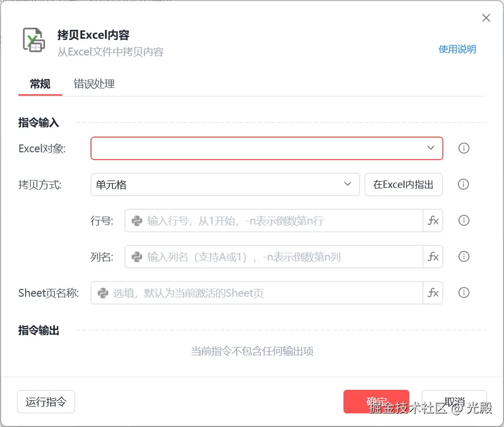Click the Python icon in Sheet页名称 field

103,293
